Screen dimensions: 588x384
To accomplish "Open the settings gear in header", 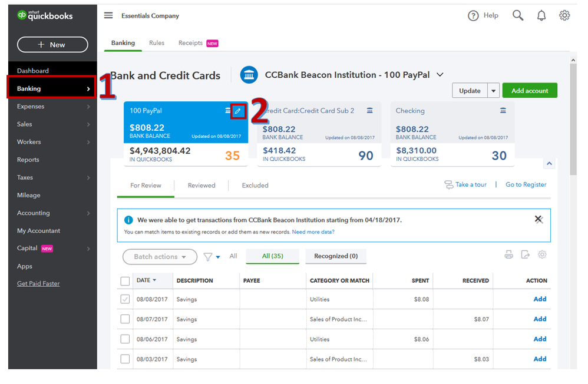I will [x=564, y=15].
